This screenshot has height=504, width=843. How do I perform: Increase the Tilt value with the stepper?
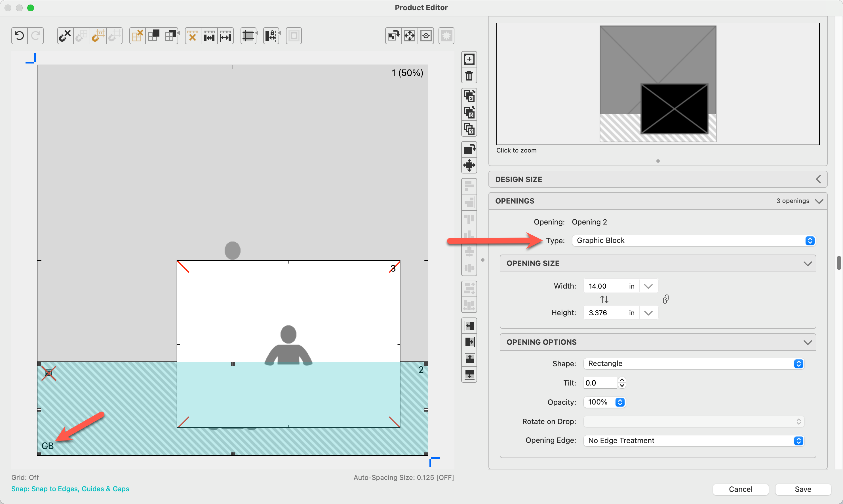(622, 380)
